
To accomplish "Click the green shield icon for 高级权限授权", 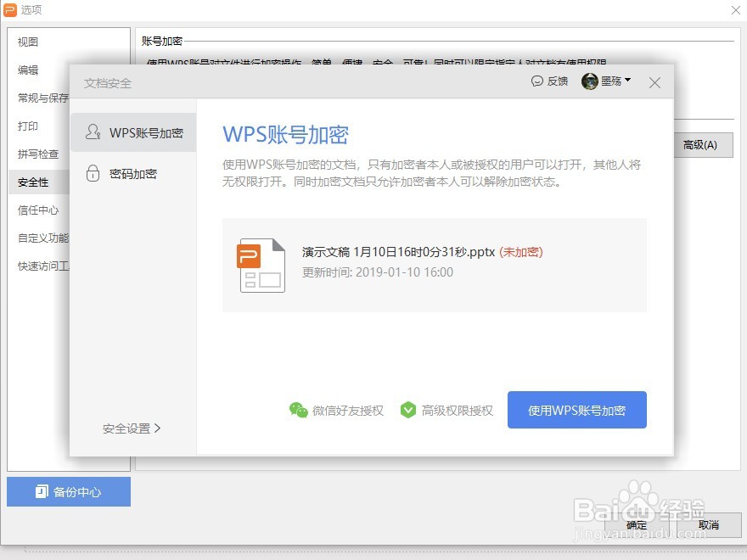I will coord(407,410).
